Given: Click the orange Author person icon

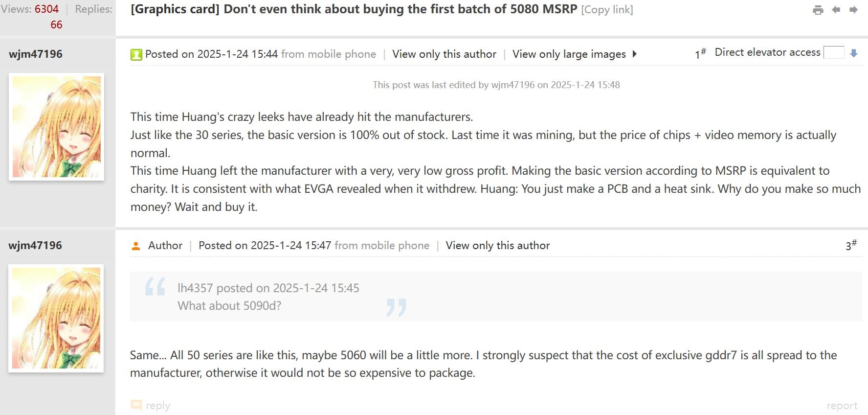Looking at the screenshot, I should [136, 246].
